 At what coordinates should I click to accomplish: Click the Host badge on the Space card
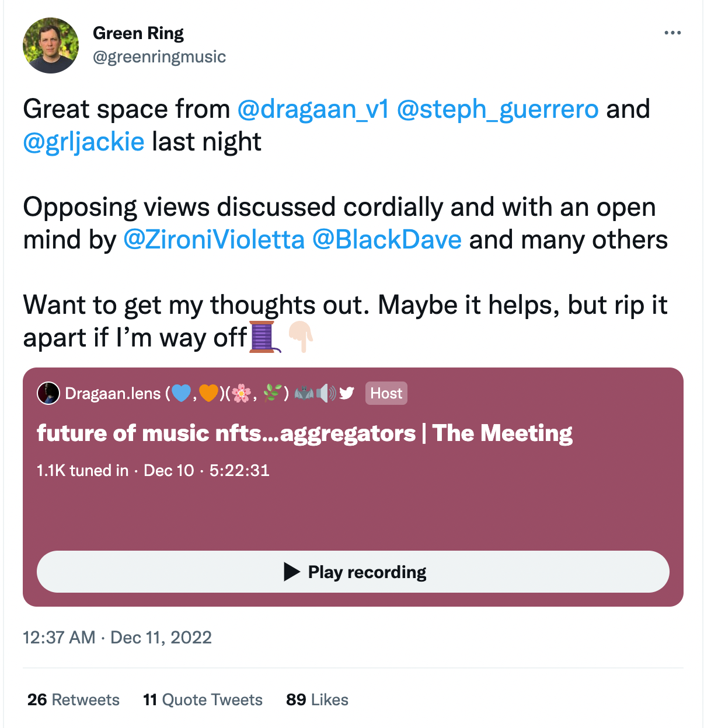(x=386, y=393)
